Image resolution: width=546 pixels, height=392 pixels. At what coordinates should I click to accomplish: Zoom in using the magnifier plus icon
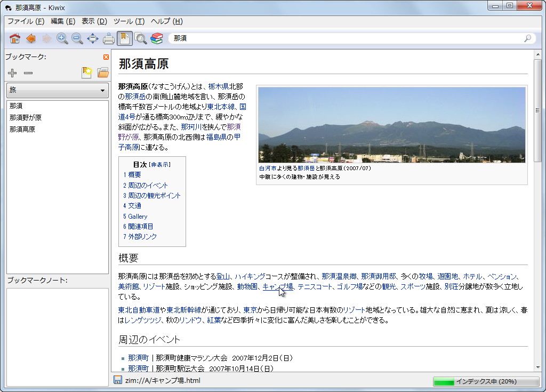tap(62, 38)
